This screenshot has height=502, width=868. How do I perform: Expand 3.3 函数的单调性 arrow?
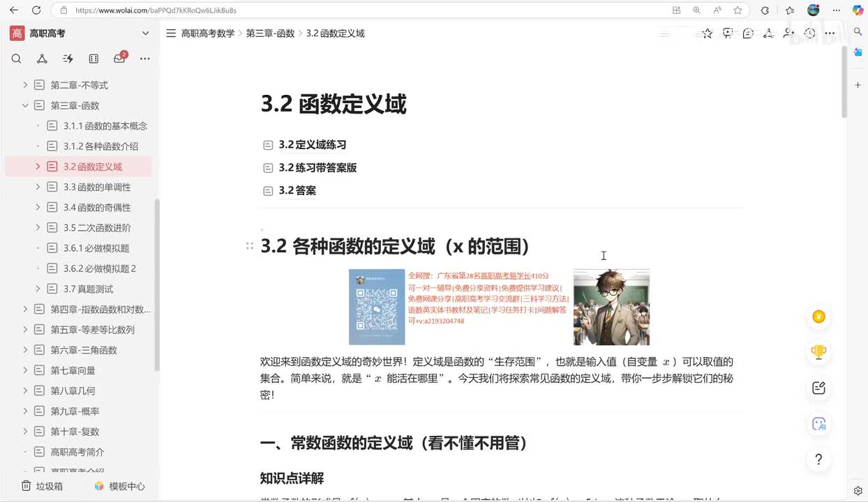(38, 187)
